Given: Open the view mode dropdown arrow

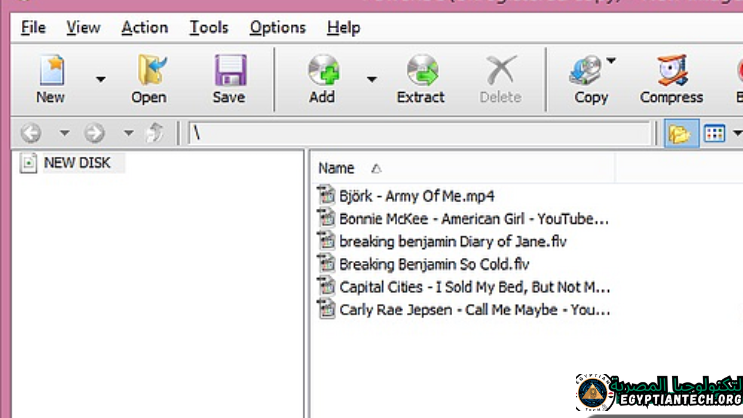Looking at the screenshot, I should (736, 133).
